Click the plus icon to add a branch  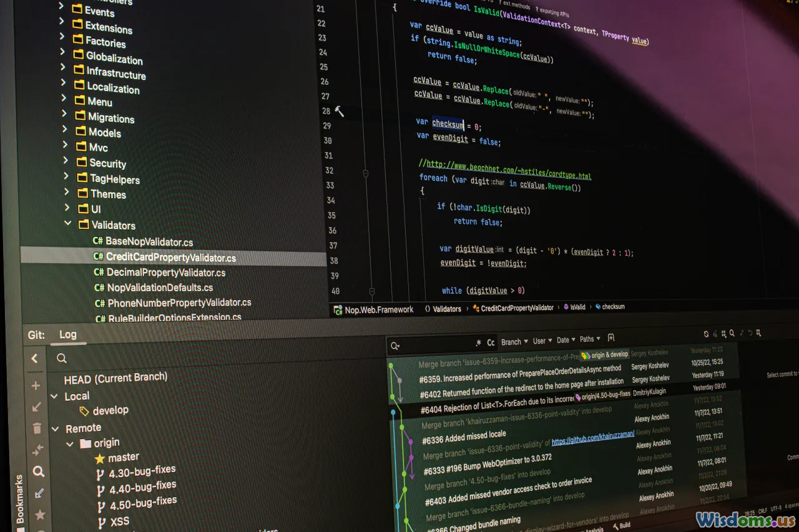tap(36, 385)
